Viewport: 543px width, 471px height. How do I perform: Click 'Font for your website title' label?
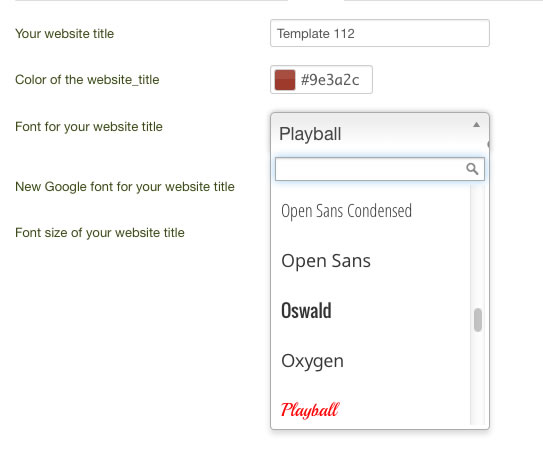[89, 127]
